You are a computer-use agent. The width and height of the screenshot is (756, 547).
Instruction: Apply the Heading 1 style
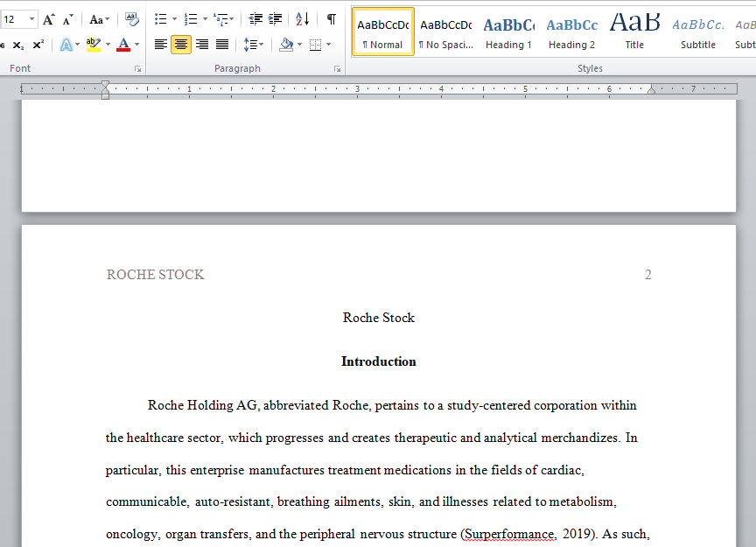pyautogui.click(x=508, y=32)
